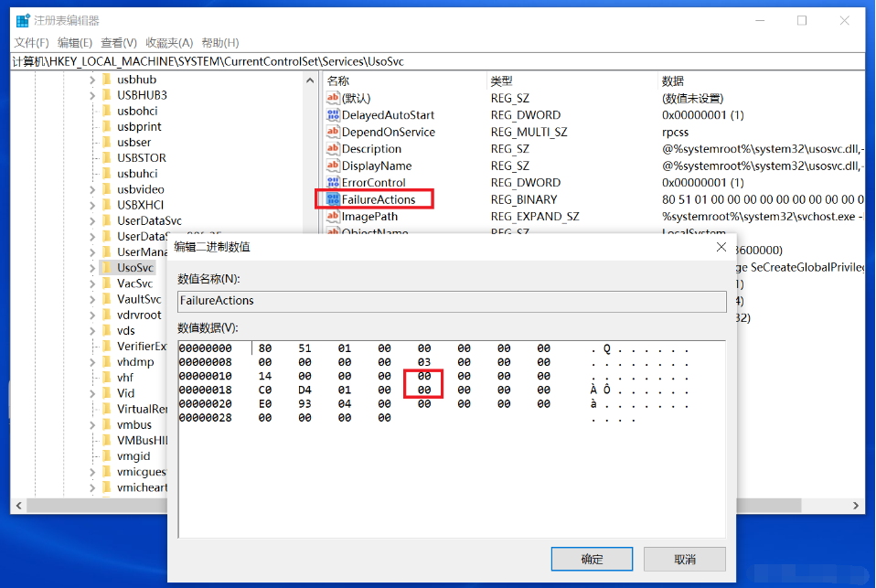Expand the vmbus tree node

coord(92,425)
